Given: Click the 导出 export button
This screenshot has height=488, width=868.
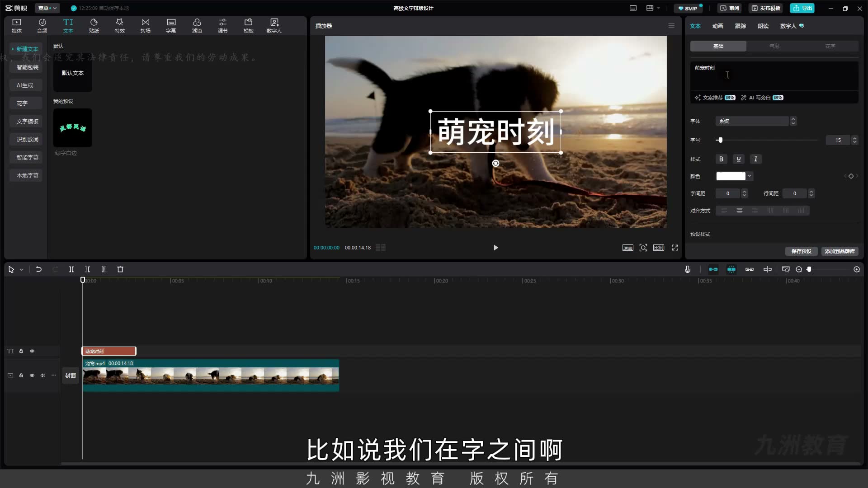Looking at the screenshot, I should pyautogui.click(x=802, y=8).
